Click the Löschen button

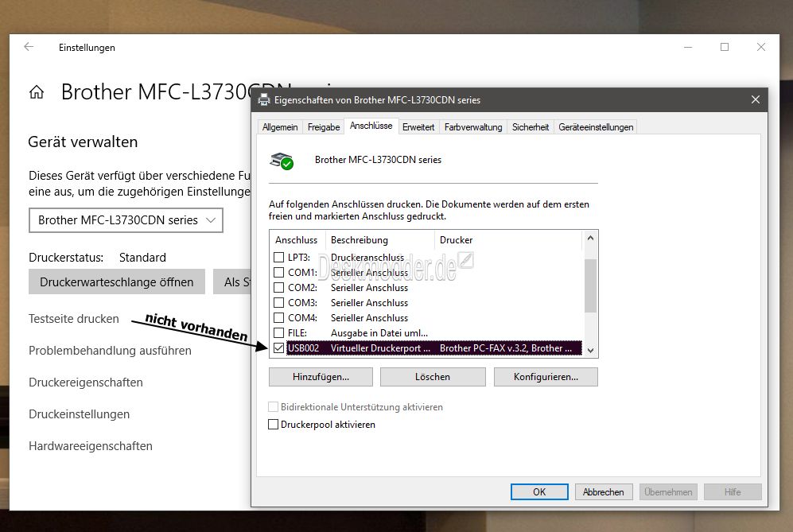point(433,377)
